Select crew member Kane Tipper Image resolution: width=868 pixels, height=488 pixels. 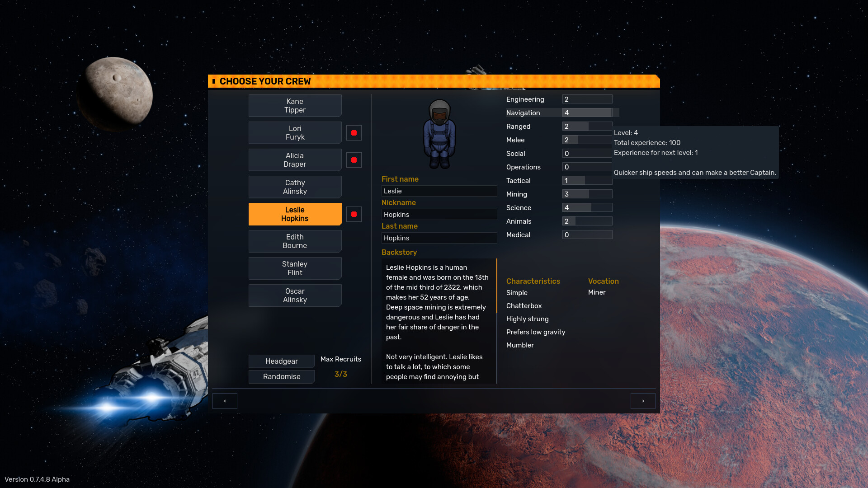[295, 105]
